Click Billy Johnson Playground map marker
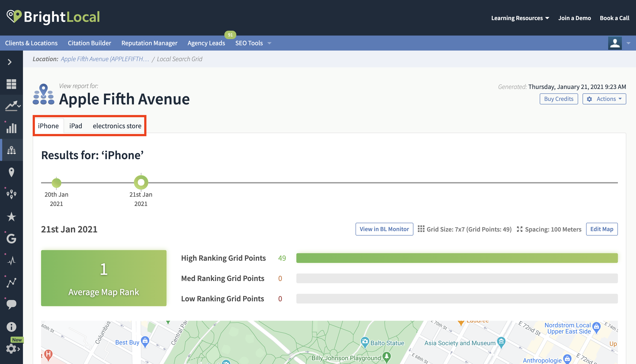This screenshot has height=364, width=636. pyautogui.click(x=387, y=357)
